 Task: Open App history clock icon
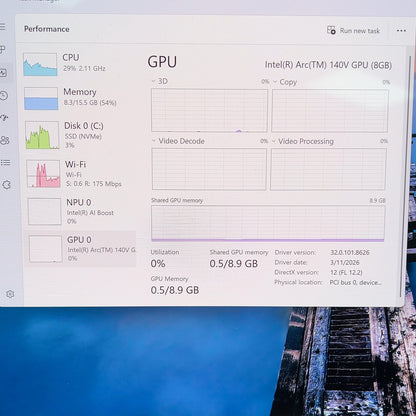pos(4,95)
